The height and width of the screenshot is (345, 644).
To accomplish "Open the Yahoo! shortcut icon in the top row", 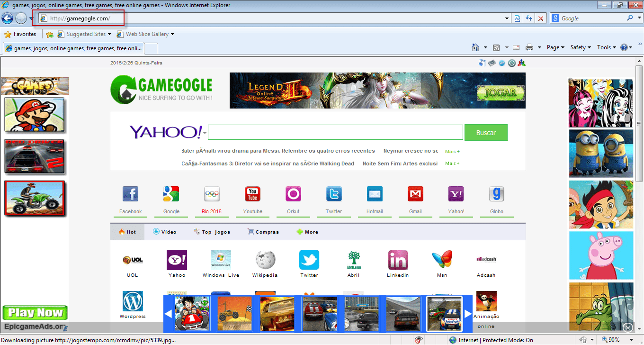I will point(456,194).
